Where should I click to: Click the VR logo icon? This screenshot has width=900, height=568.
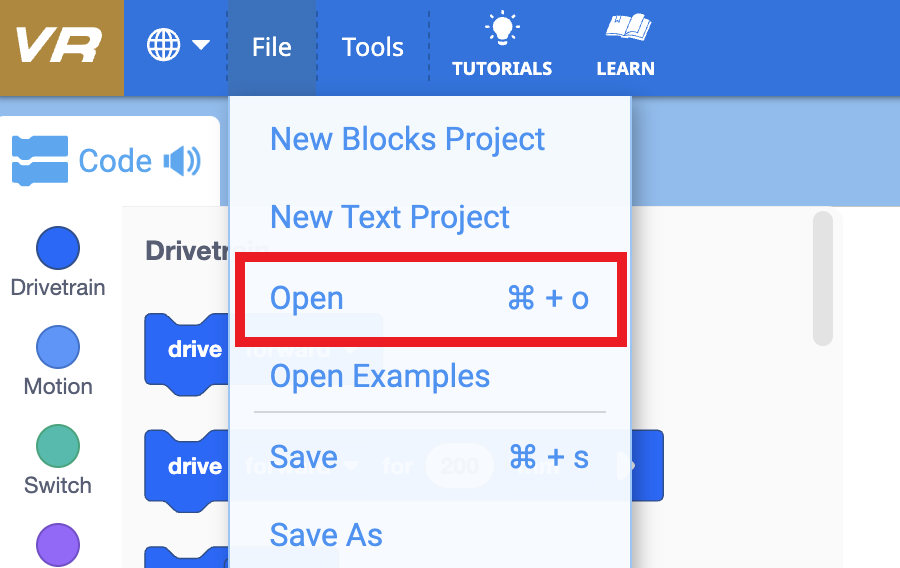60,47
